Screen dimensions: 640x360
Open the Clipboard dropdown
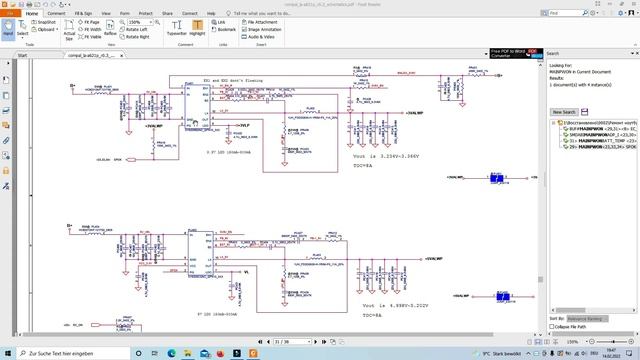(45, 29)
